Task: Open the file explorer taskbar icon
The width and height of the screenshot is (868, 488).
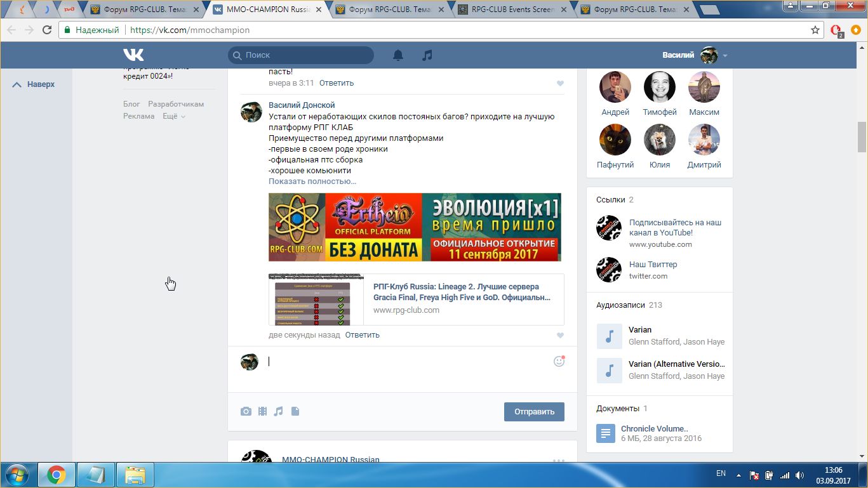Action: point(135,475)
